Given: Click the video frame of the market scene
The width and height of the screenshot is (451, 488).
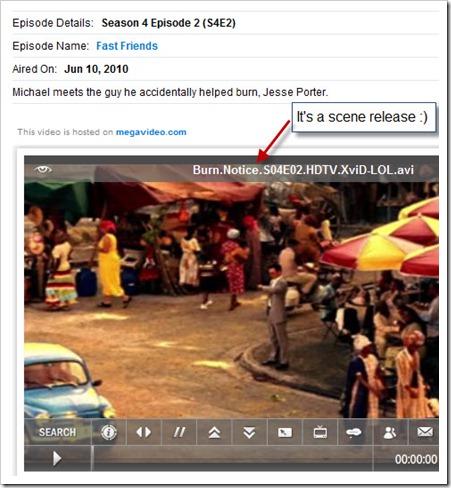Looking at the screenshot, I should point(231,300).
